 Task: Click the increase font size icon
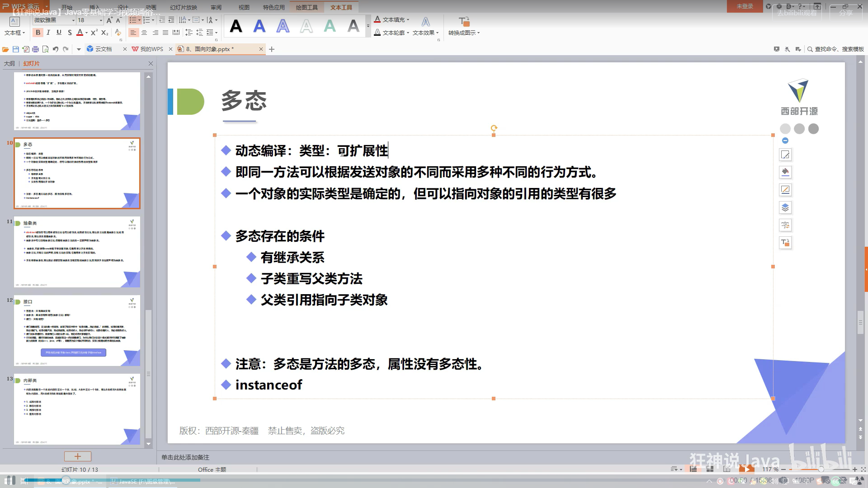(109, 20)
